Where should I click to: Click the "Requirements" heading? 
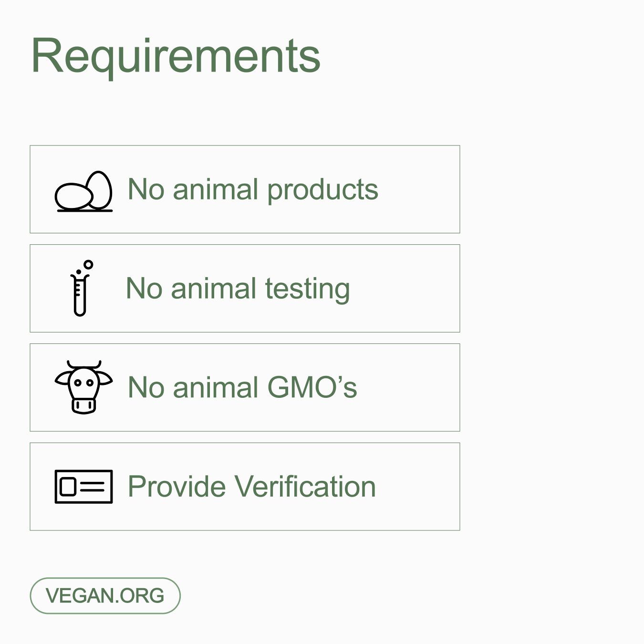pyautogui.click(x=176, y=56)
